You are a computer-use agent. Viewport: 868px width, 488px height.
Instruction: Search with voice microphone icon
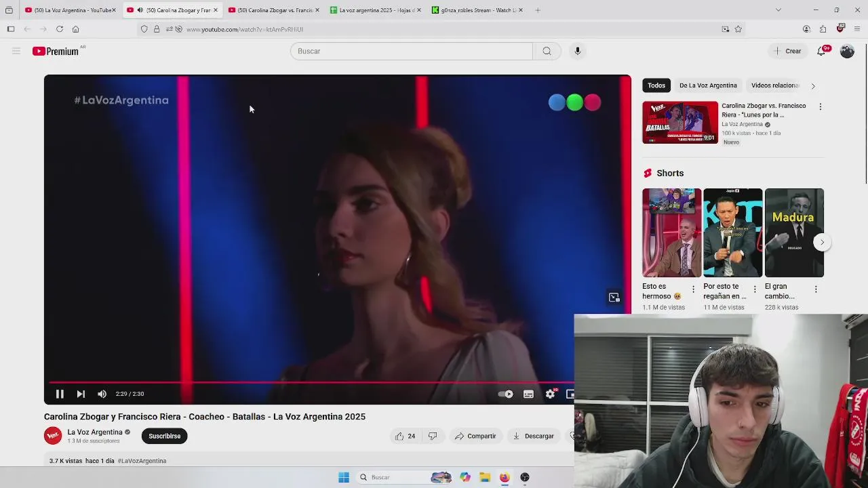tap(577, 51)
